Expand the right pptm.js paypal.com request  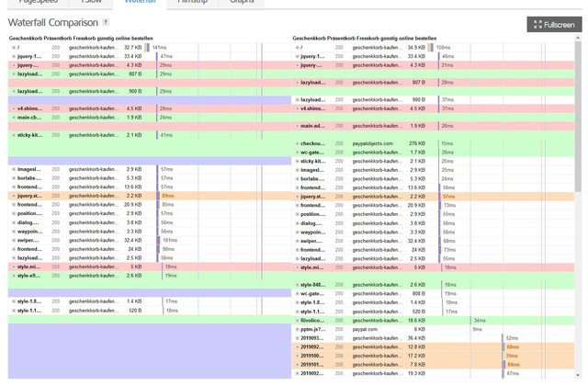tap(297, 329)
